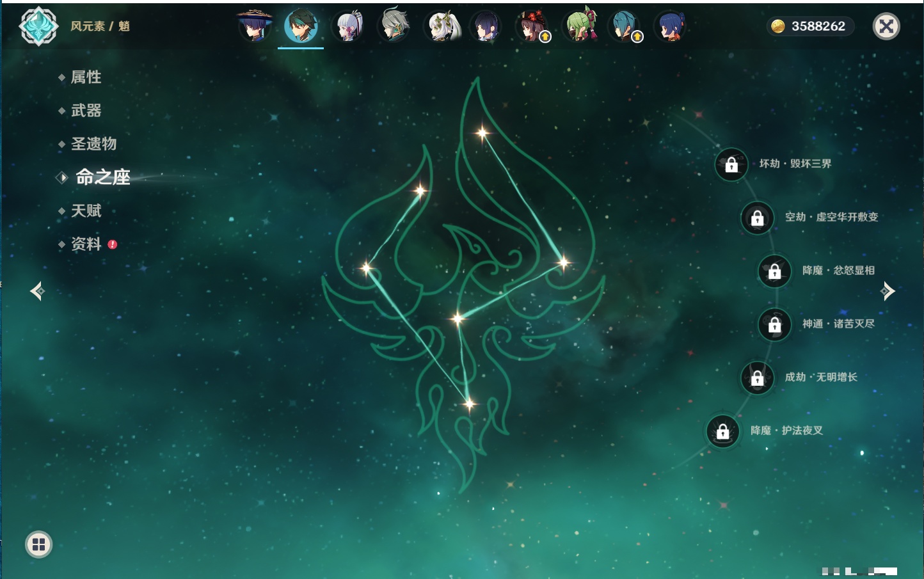The image size is (924, 579).
Task: Select the 命之座 constellation menu item
Action: click(102, 177)
